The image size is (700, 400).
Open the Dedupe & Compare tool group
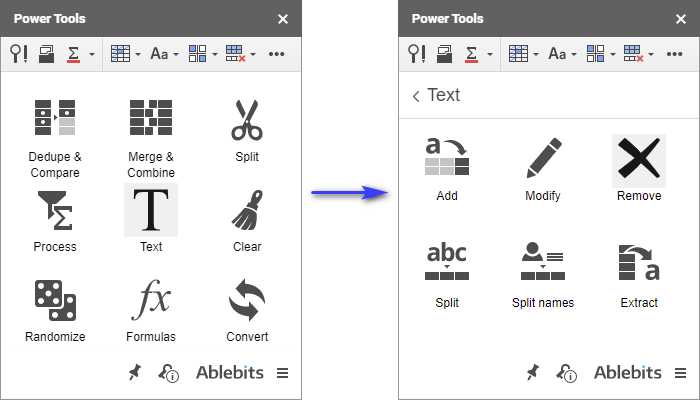55,138
